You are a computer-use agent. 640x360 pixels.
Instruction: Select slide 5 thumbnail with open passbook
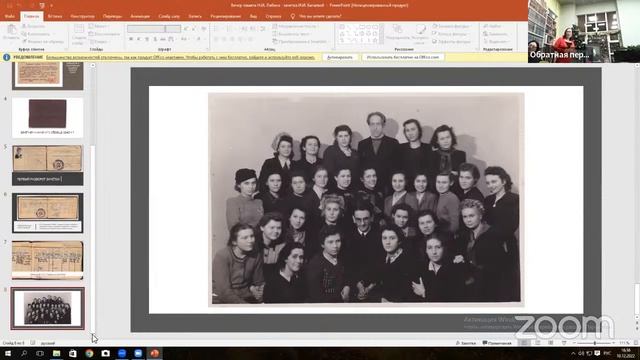pos(47,165)
